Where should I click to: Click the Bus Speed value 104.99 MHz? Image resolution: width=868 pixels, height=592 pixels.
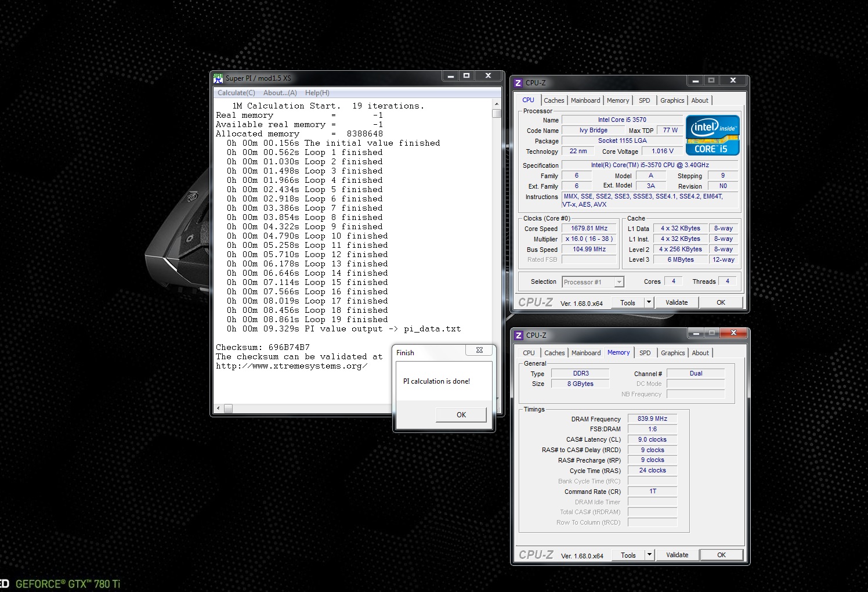click(x=589, y=250)
